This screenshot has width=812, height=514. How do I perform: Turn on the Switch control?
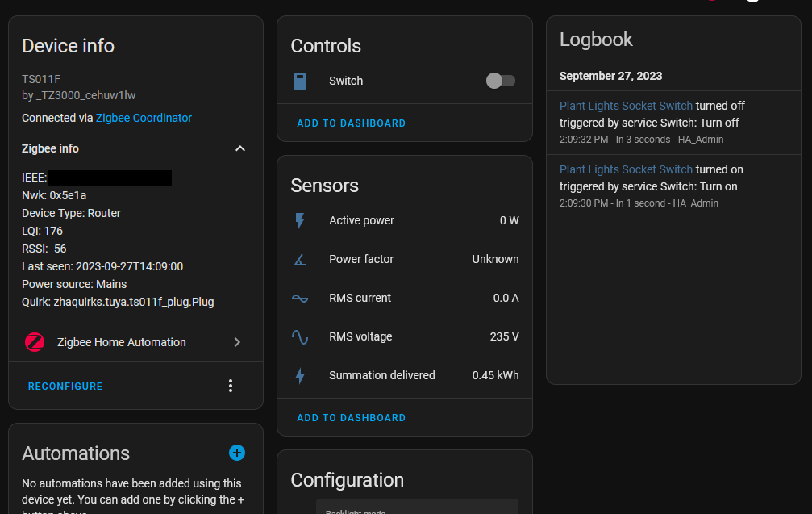pos(500,81)
